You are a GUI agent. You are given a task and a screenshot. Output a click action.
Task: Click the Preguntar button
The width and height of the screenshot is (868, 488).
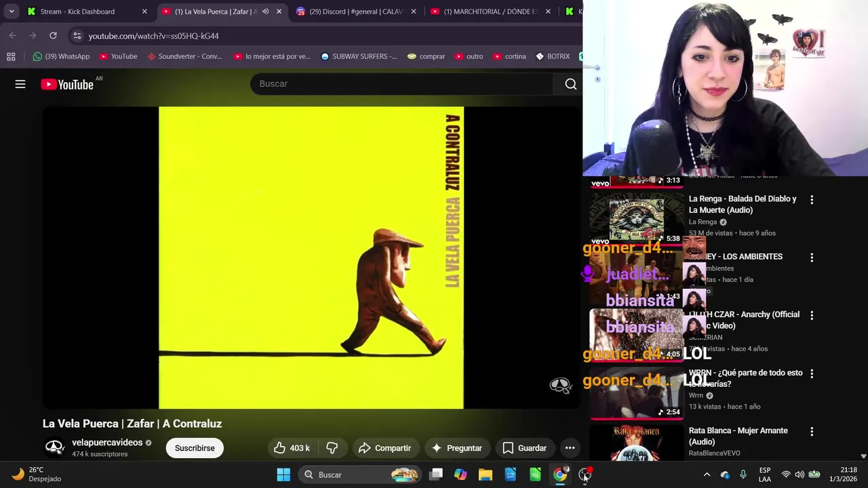(x=456, y=448)
